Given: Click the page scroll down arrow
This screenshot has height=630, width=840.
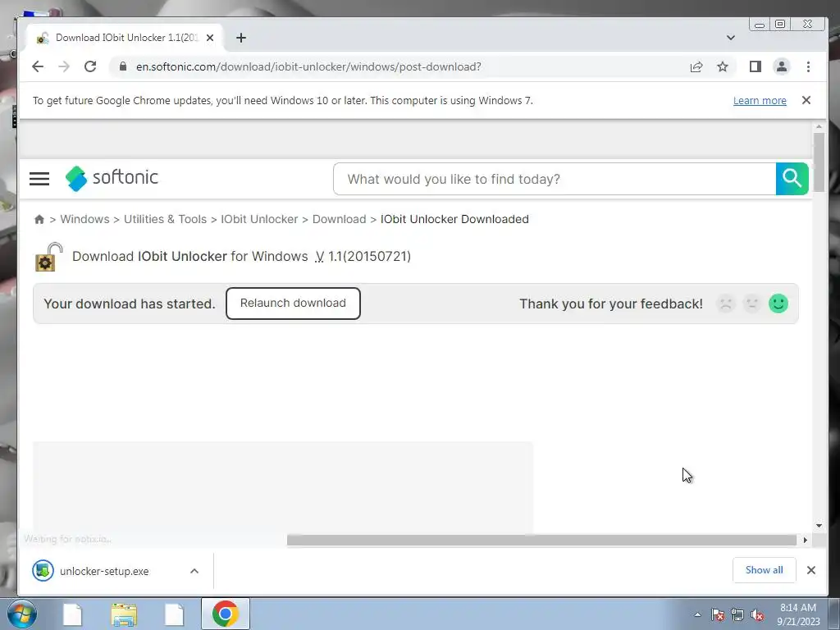Looking at the screenshot, I should coord(819,526).
